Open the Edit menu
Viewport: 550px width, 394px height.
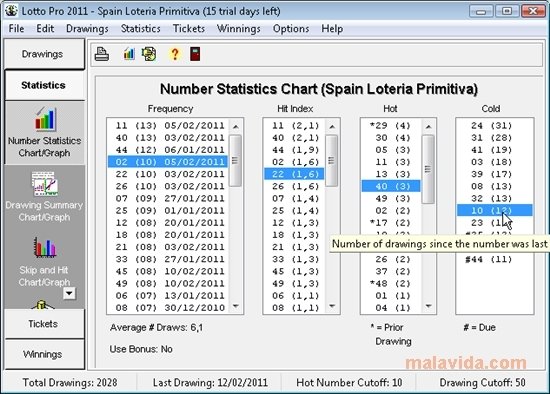(x=45, y=29)
